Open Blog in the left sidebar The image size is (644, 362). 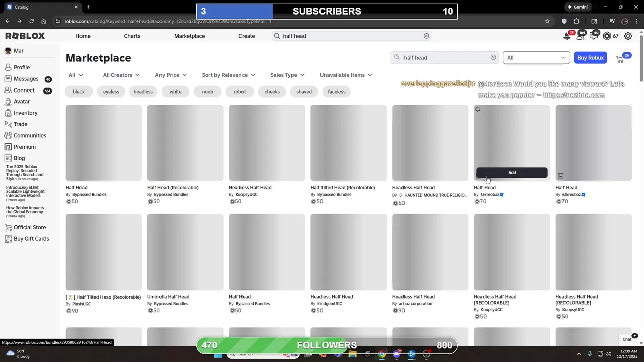tap(19, 158)
